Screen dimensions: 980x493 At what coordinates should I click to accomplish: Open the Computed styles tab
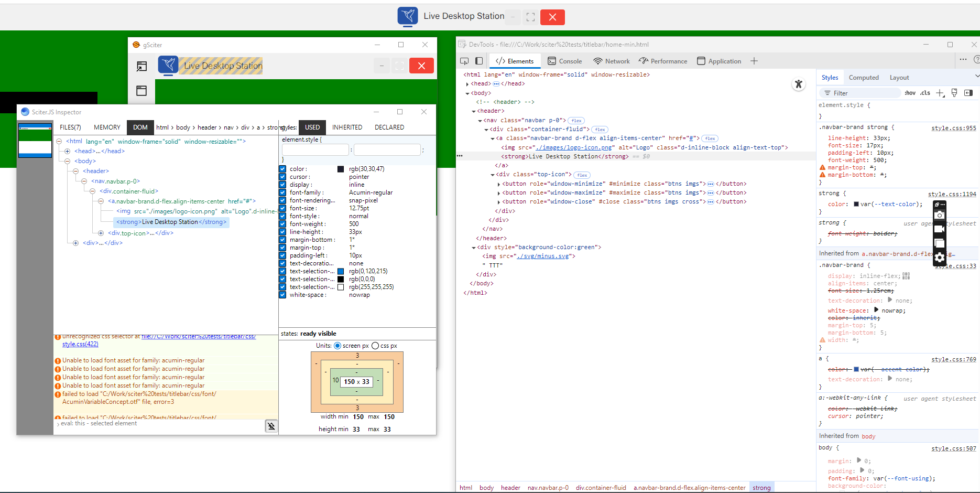click(864, 78)
